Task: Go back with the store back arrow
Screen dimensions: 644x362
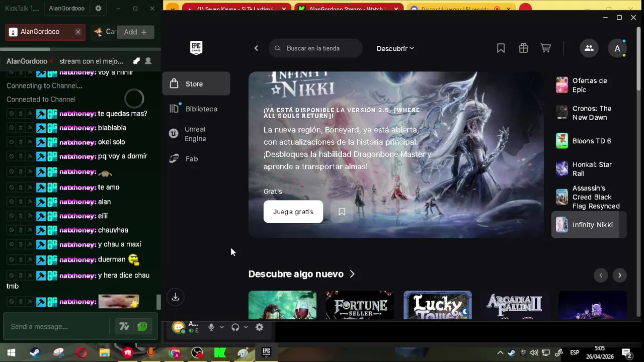Action: pyautogui.click(x=256, y=48)
